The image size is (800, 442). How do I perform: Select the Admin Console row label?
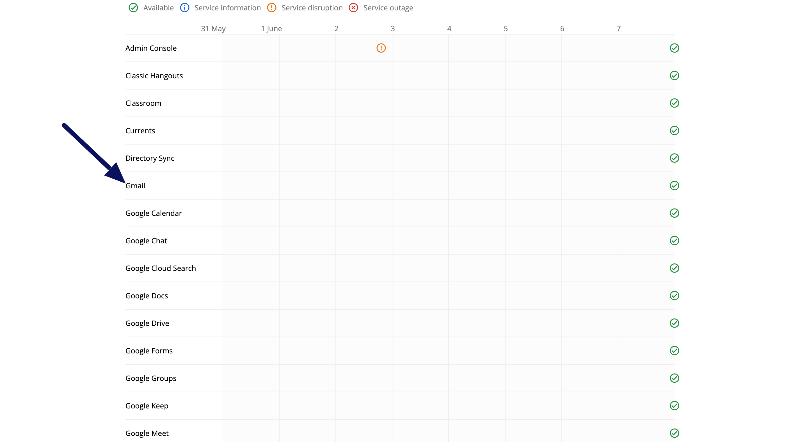(x=151, y=48)
